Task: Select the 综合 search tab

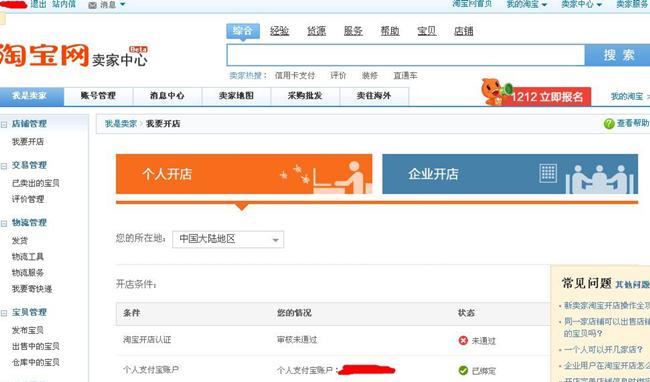Action: coord(243,31)
